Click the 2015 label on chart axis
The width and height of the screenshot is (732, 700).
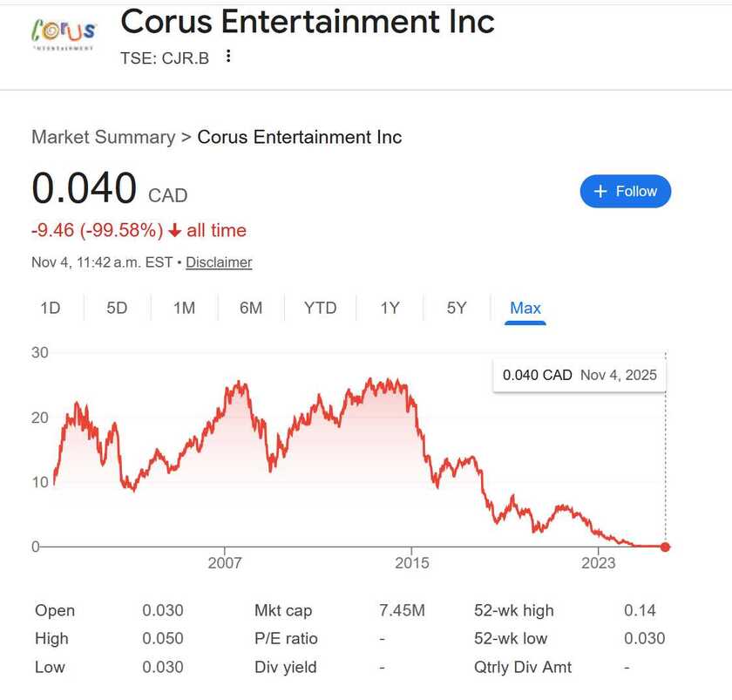click(411, 563)
